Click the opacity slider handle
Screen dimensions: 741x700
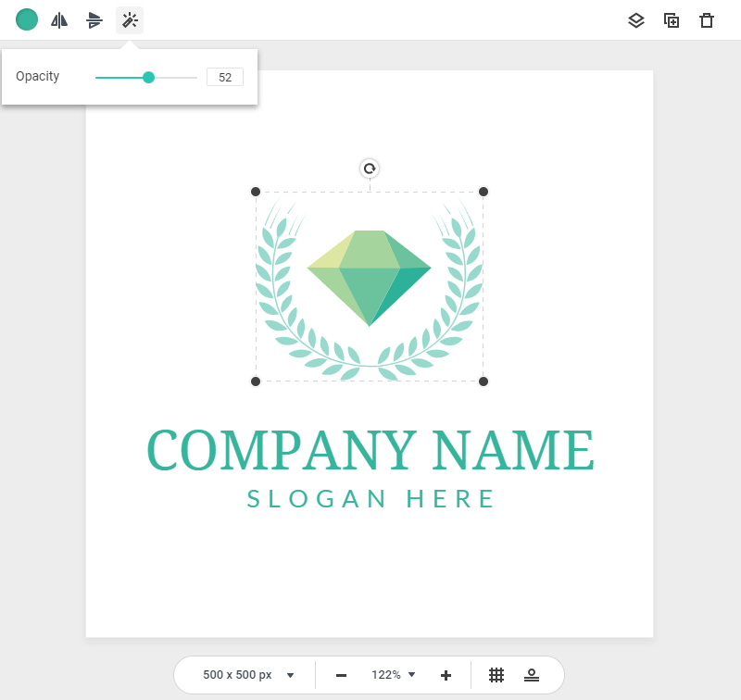coord(148,77)
